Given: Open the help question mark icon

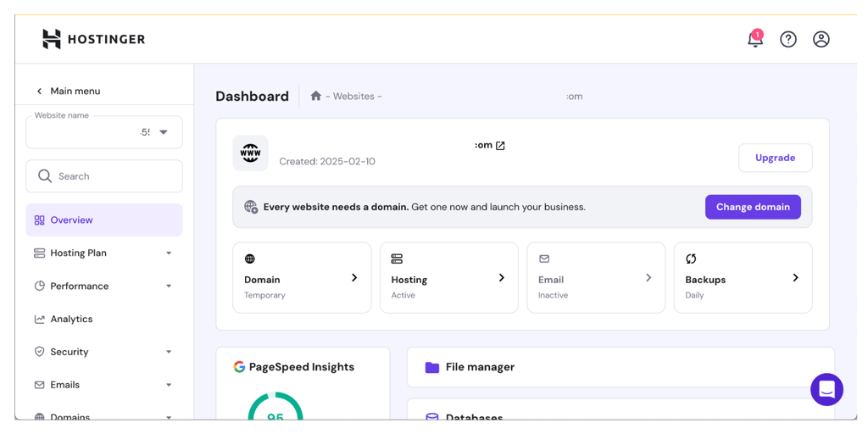Looking at the screenshot, I should click(788, 39).
